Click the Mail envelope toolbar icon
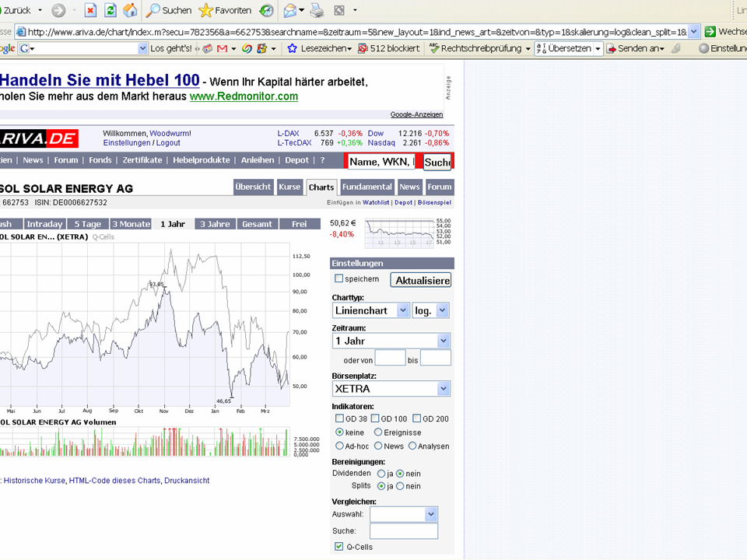 pos(289,10)
